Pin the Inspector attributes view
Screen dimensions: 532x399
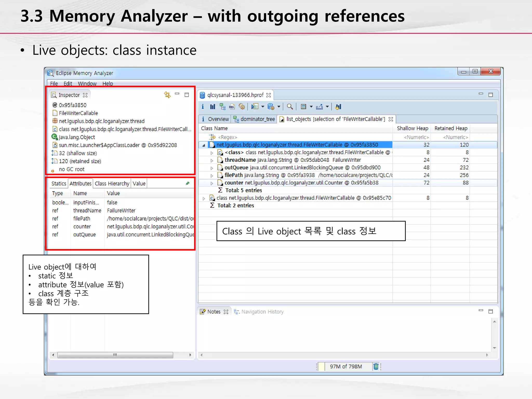188,183
